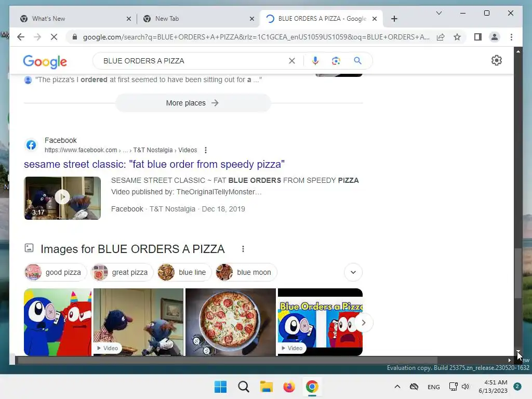Open the Blue Orders a Pizza video image

coord(320,322)
